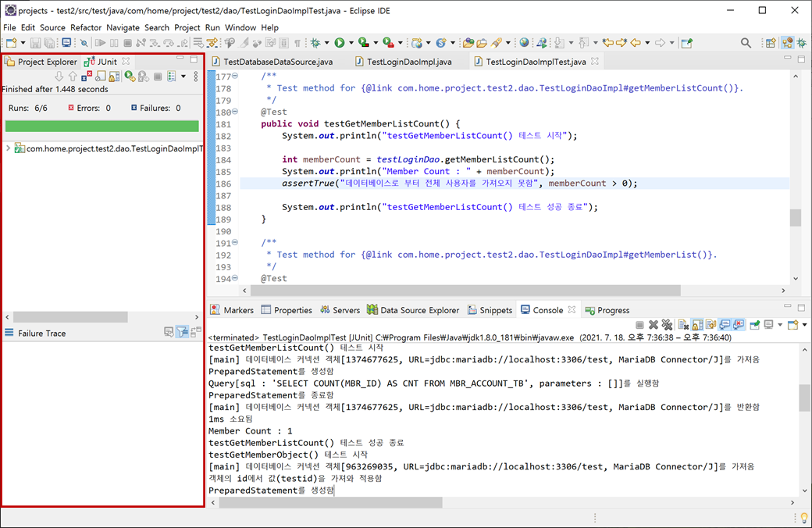Screen dimensions: 812x528
Task: Click Clear Console icon
Action: coord(684,325)
